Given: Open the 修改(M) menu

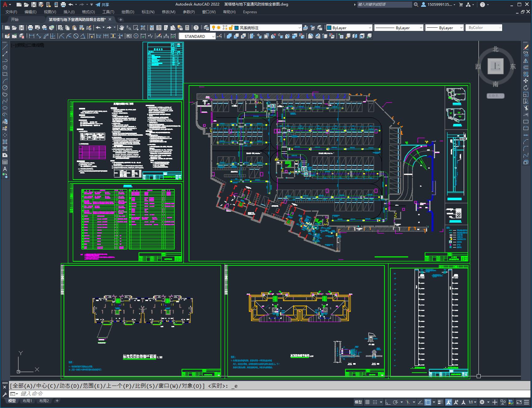Looking at the screenshot, I should pyautogui.click(x=168, y=12).
